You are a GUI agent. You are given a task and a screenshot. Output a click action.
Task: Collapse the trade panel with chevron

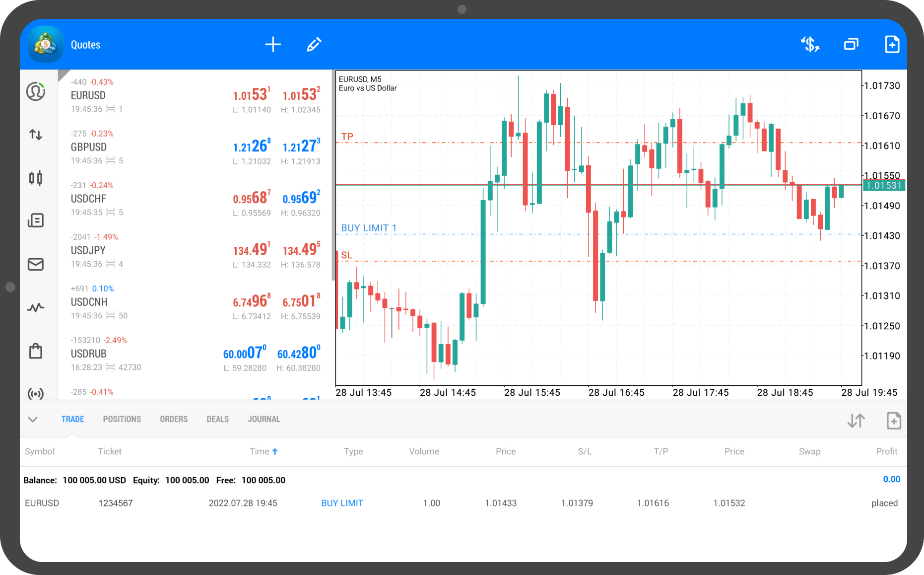coord(33,420)
